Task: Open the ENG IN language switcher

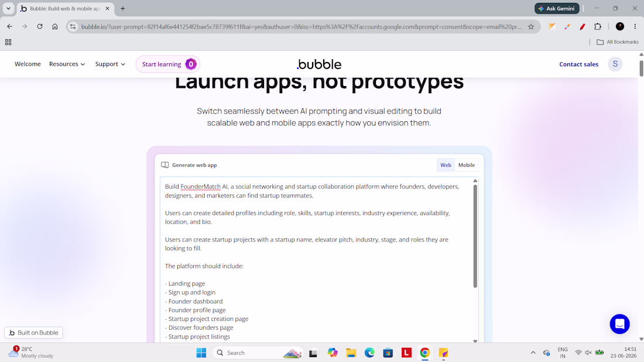Action: 563,353
